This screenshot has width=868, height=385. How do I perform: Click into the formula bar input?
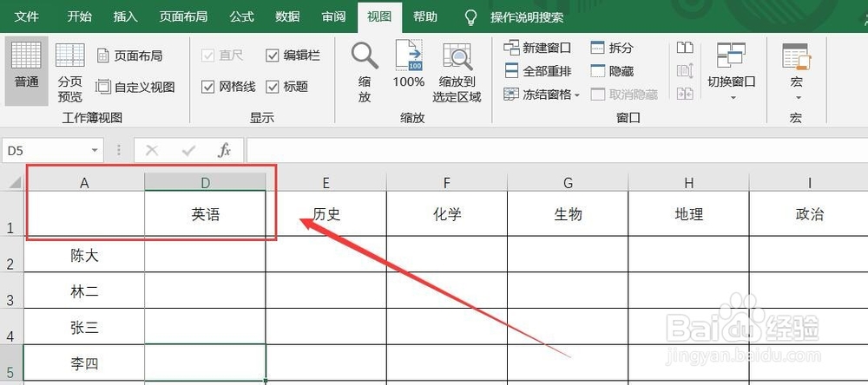coord(557,151)
